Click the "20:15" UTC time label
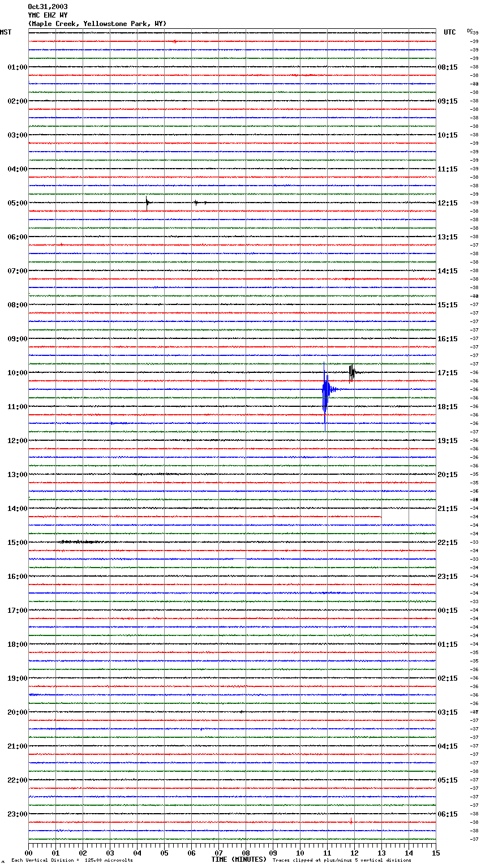Image resolution: width=481 pixels, height=868 pixels. (448, 475)
